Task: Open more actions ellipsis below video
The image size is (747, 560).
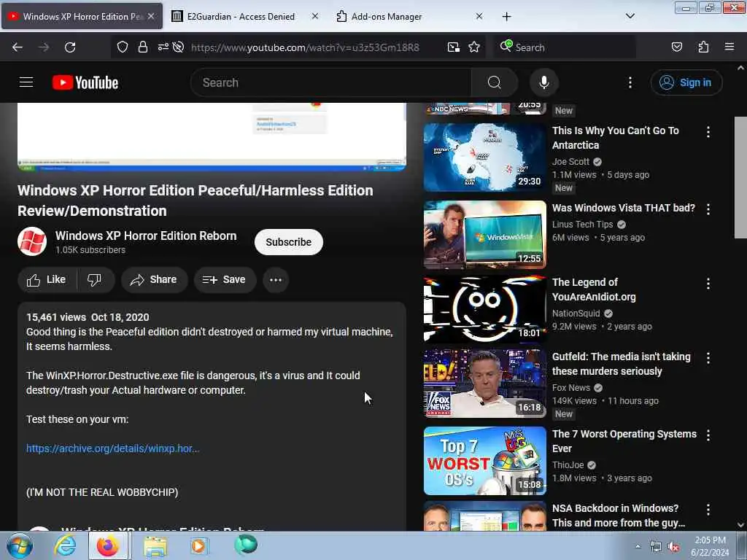Action: [276, 279]
